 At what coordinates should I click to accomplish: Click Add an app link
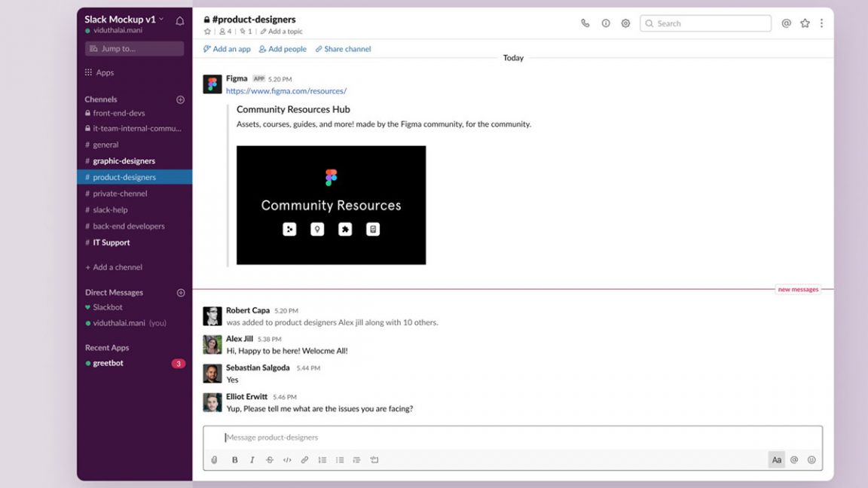227,49
